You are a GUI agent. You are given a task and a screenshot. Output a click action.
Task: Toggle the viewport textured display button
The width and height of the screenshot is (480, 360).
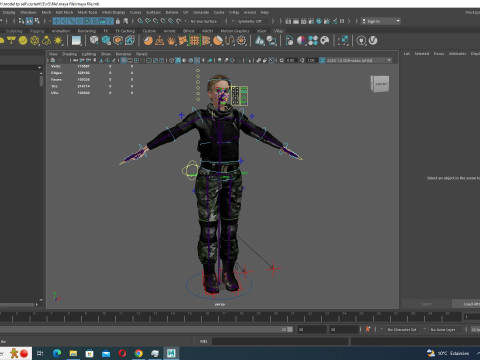pyautogui.click(x=197, y=60)
